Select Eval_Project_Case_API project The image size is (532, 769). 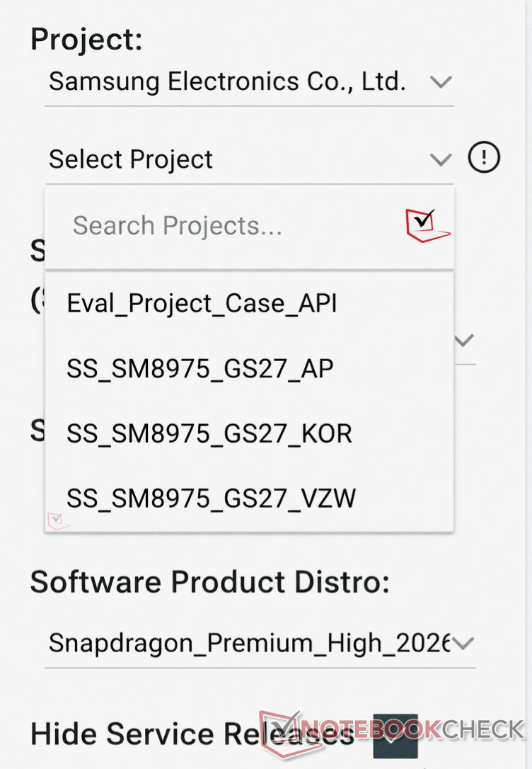(249, 303)
